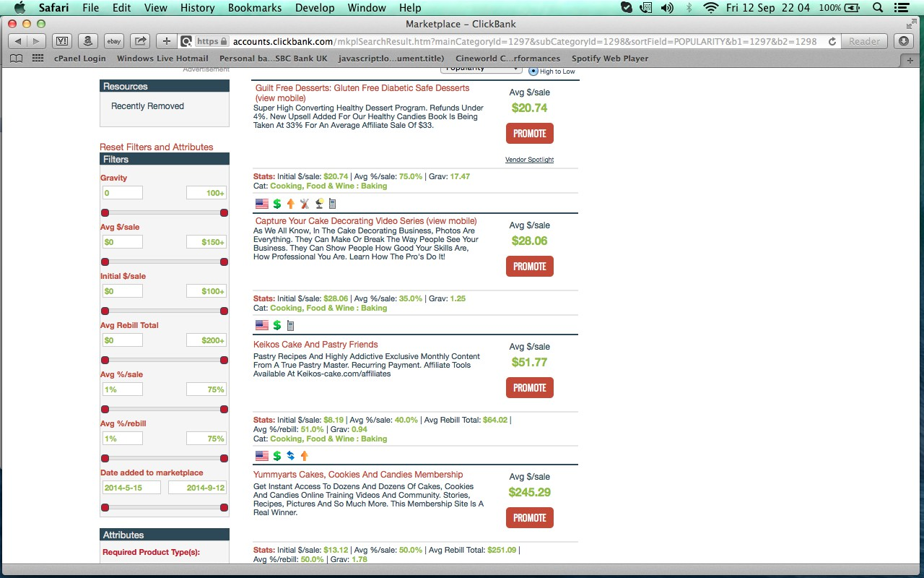The image size is (924, 578).
Task: Promote the Keikos Cake And Pastry Friends product
Action: tap(529, 388)
